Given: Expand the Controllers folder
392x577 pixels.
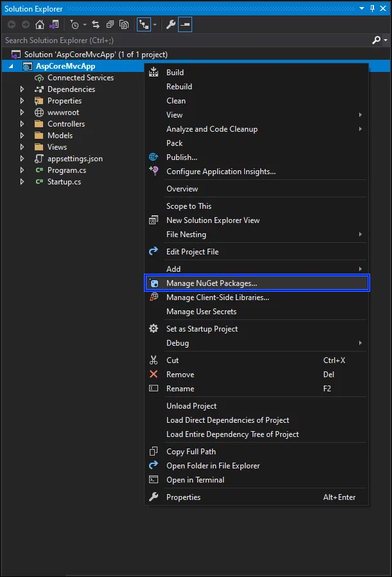Looking at the screenshot, I should [21, 123].
